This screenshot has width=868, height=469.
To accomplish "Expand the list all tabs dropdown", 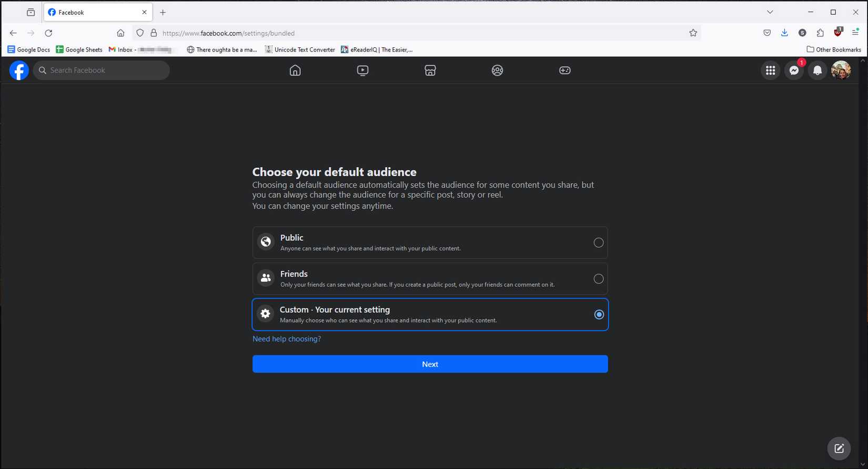I will pyautogui.click(x=770, y=12).
